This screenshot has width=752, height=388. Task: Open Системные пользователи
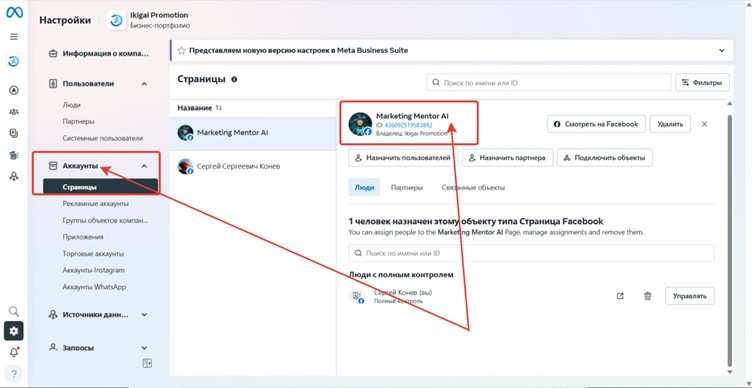(x=103, y=138)
